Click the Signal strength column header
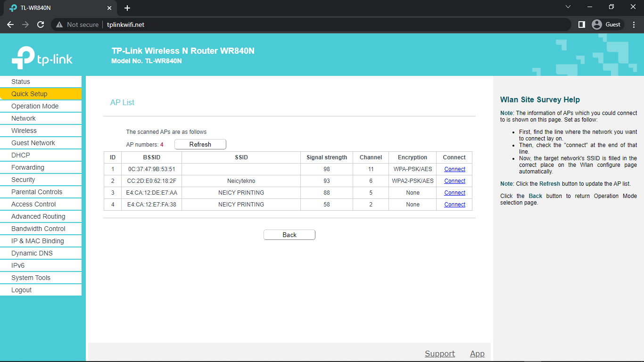 [327, 157]
